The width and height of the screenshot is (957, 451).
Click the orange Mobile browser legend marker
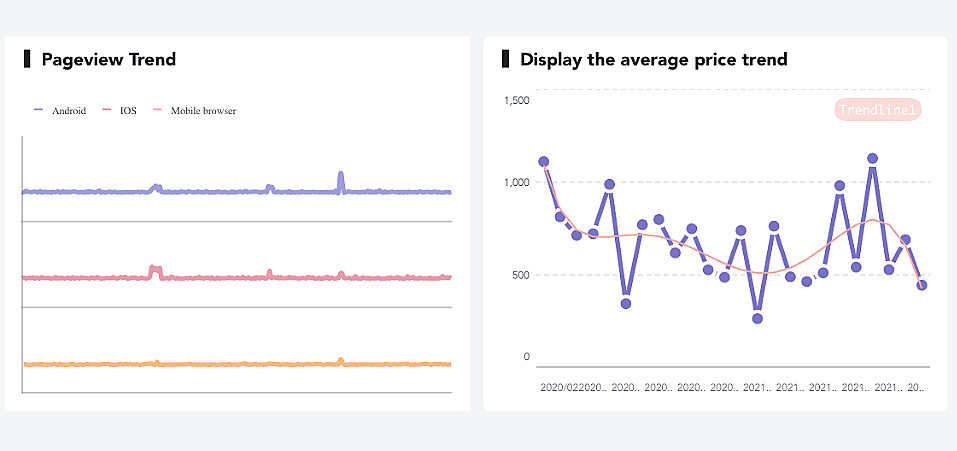[x=156, y=110]
